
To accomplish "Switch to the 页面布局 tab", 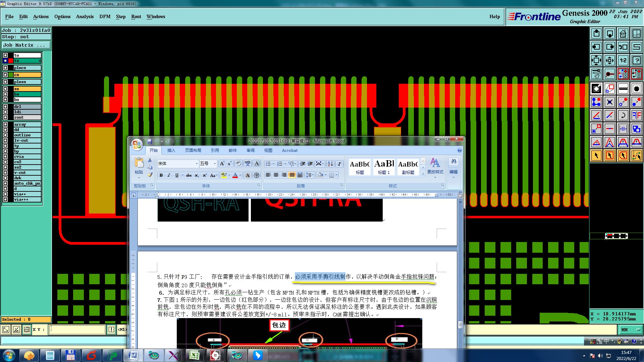I will click(193, 150).
